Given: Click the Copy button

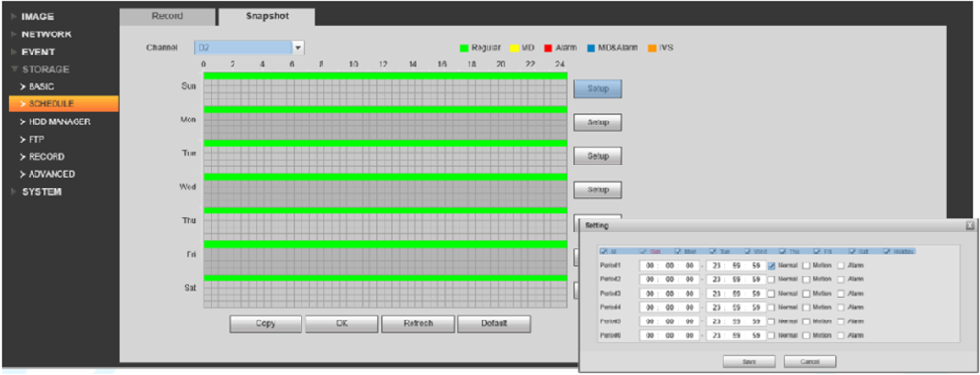Looking at the screenshot, I should [x=266, y=323].
